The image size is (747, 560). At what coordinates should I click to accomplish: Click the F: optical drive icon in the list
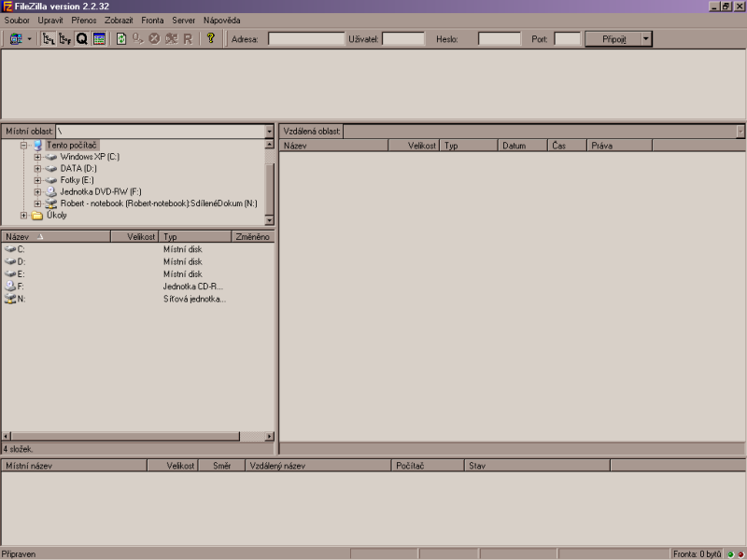click(10, 287)
